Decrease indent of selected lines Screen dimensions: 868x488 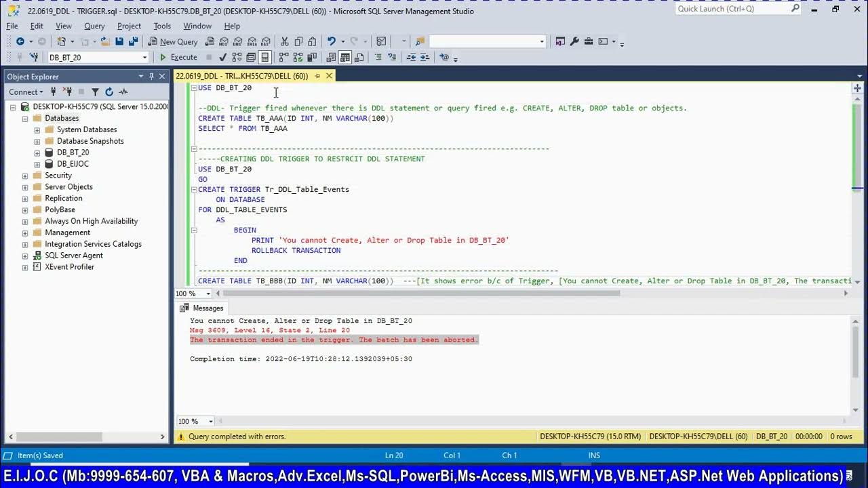point(411,58)
